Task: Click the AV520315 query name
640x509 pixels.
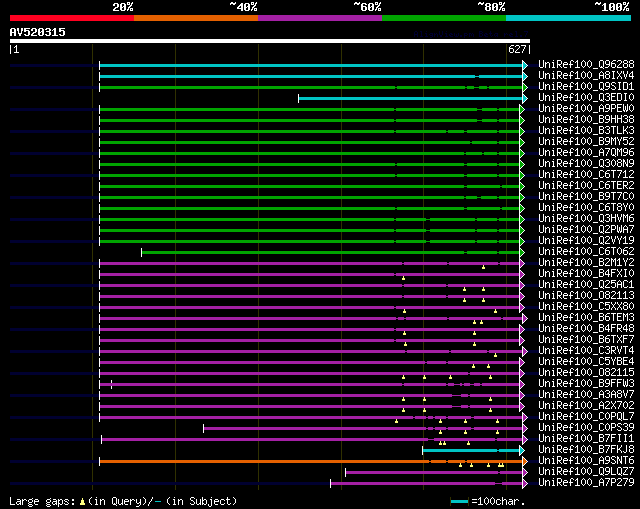Action: (x=38, y=32)
